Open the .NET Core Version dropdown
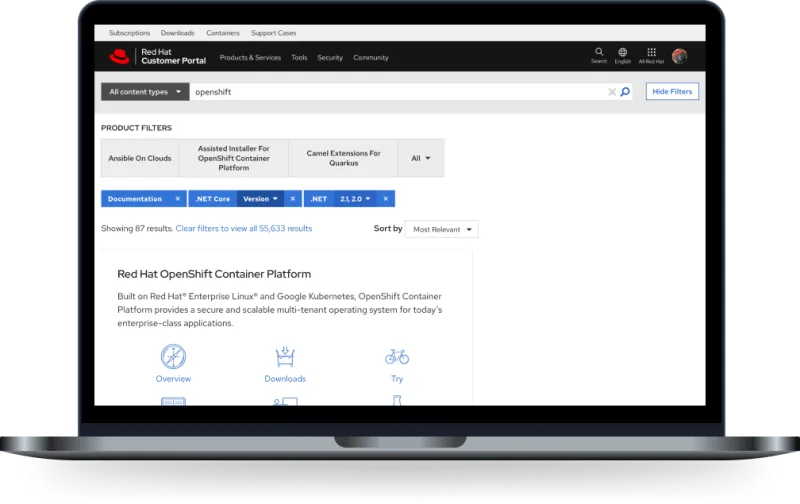This screenshot has height=504, width=800. [260, 199]
